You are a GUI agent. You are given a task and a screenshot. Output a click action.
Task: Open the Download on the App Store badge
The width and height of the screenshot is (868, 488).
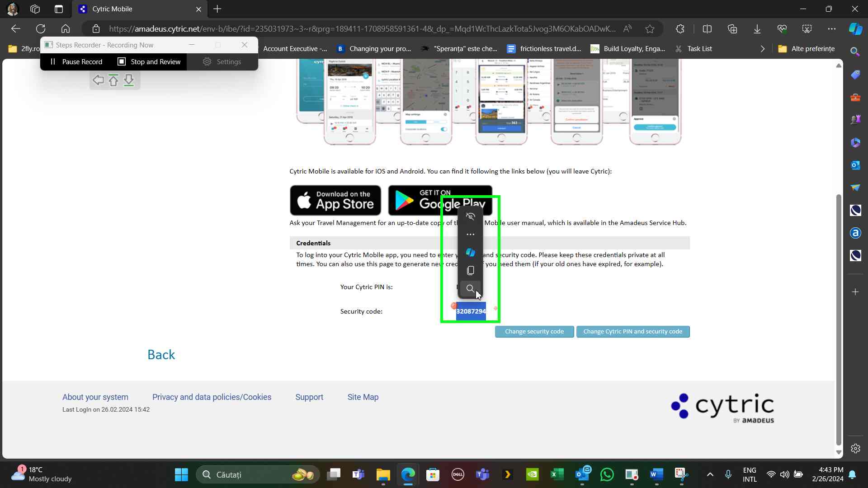(335, 200)
